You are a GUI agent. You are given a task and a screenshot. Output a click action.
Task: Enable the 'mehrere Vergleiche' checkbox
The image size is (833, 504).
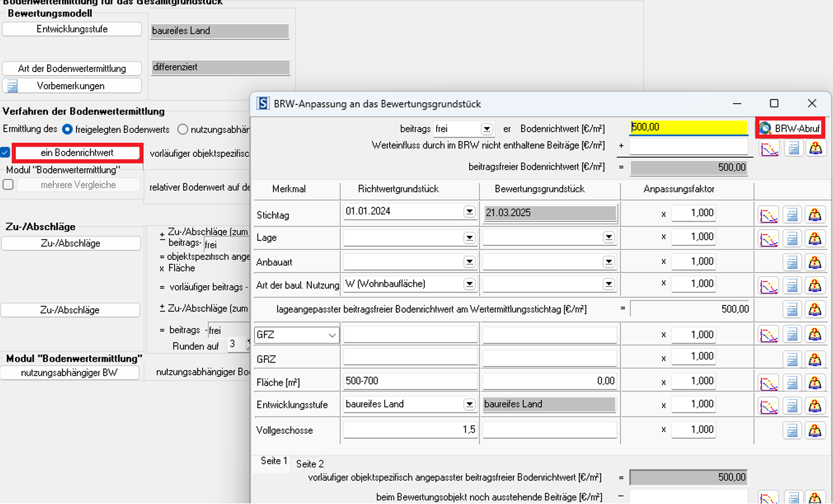pyautogui.click(x=8, y=185)
